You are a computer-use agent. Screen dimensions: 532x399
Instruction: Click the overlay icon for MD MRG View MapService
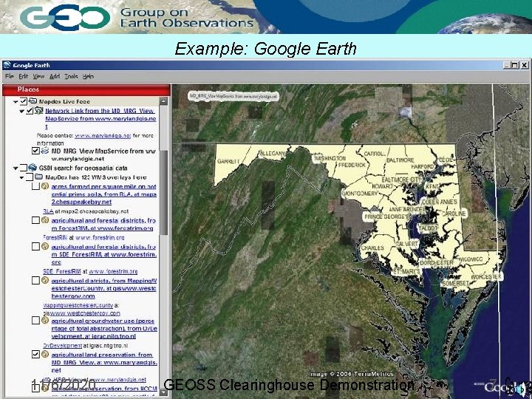(45, 151)
